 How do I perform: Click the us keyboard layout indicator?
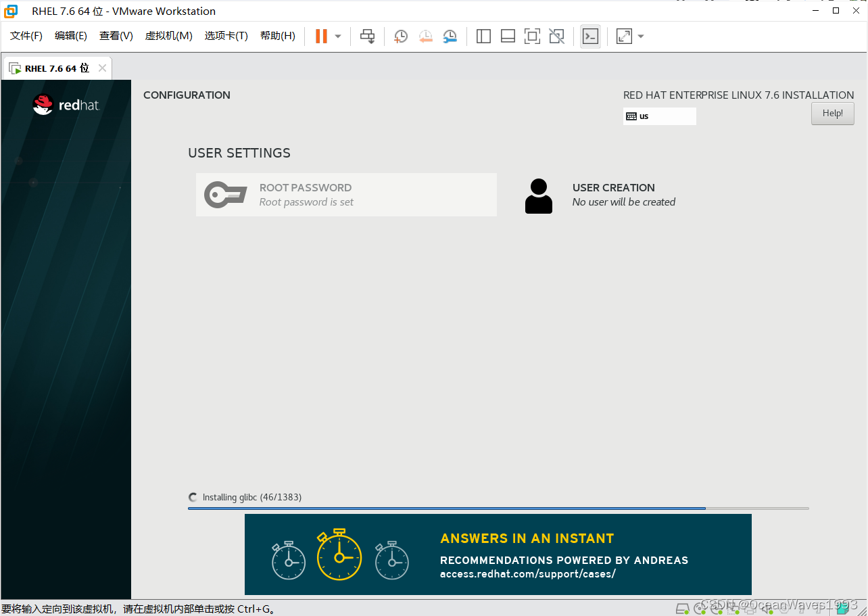coord(660,116)
